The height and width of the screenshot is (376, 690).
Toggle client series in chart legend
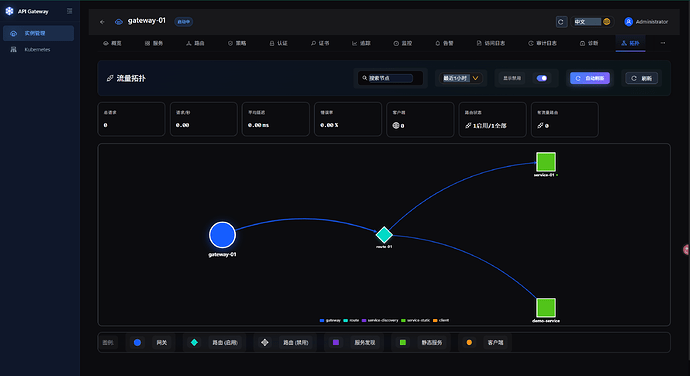pos(441,321)
